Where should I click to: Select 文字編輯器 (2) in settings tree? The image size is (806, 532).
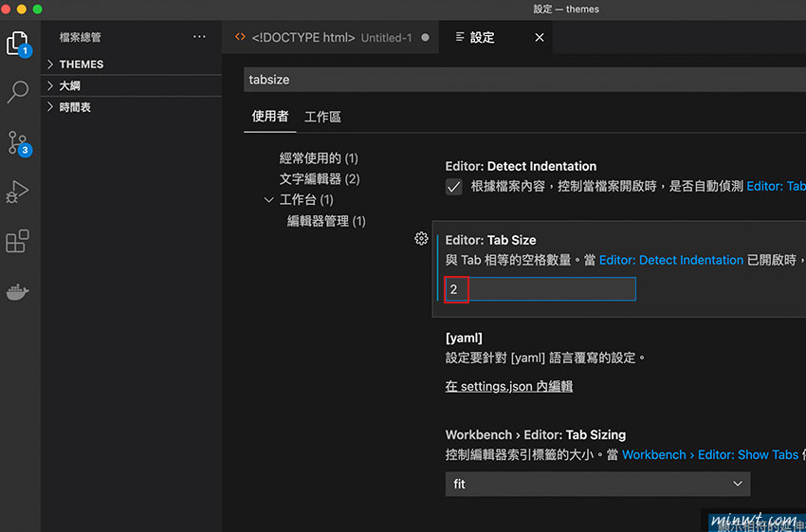pos(320,179)
